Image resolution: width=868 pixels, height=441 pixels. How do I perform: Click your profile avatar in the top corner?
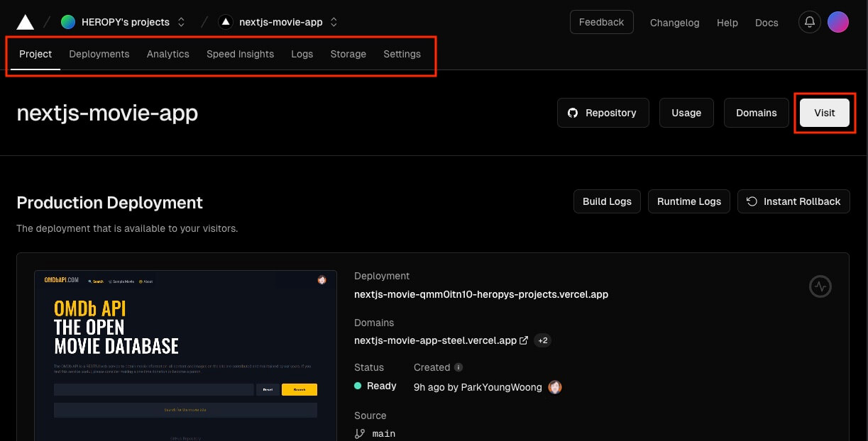(x=838, y=22)
